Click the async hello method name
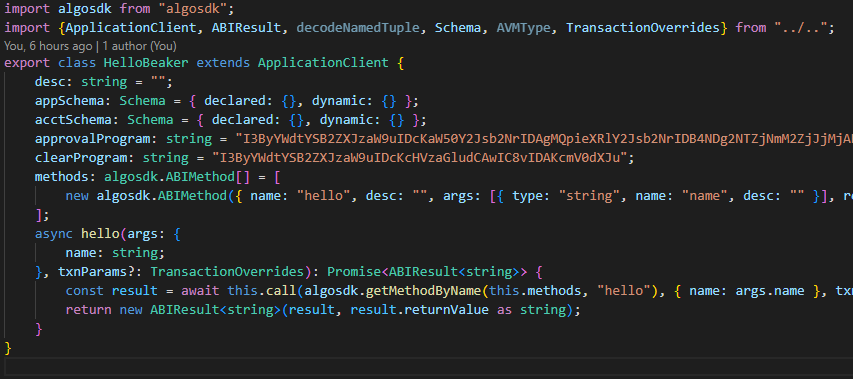Viewport: 853px width, 379px height. 100,234
